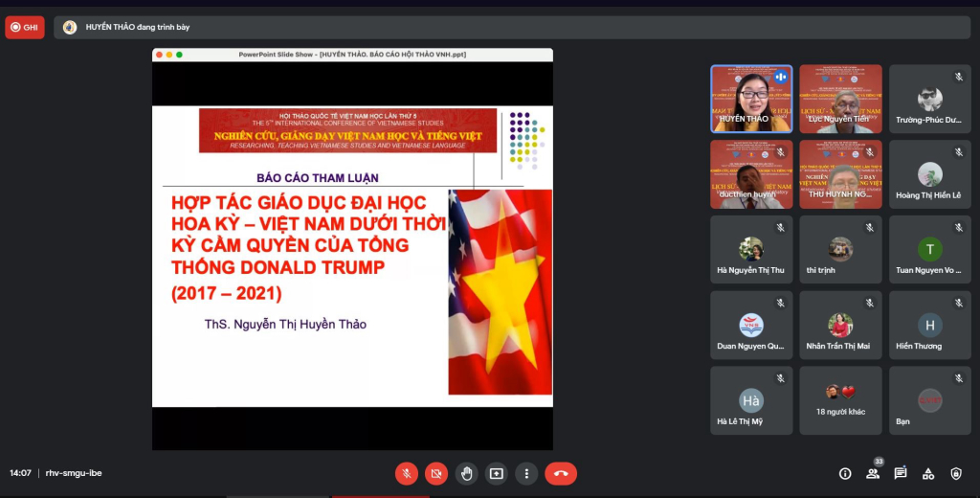
Task: Click the HUYỀN THẢO đang trình bày banner text
Action: [138, 28]
